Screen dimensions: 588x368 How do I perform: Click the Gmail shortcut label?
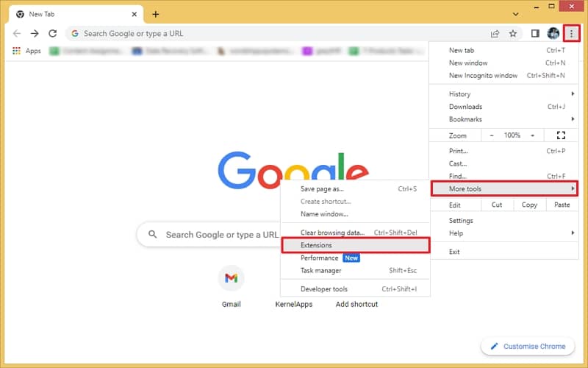pyautogui.click(x=231, y=304)
